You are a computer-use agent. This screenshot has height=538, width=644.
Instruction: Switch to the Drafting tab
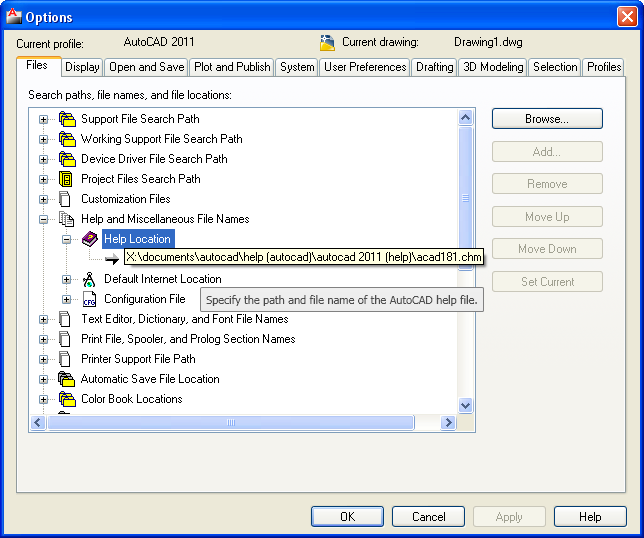435,67
